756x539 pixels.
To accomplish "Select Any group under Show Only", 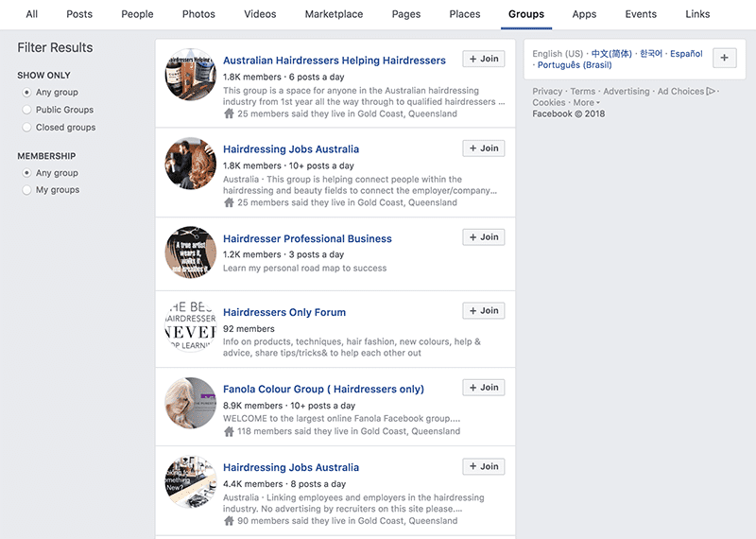I will pyautogui.click(x=27, y=92).
